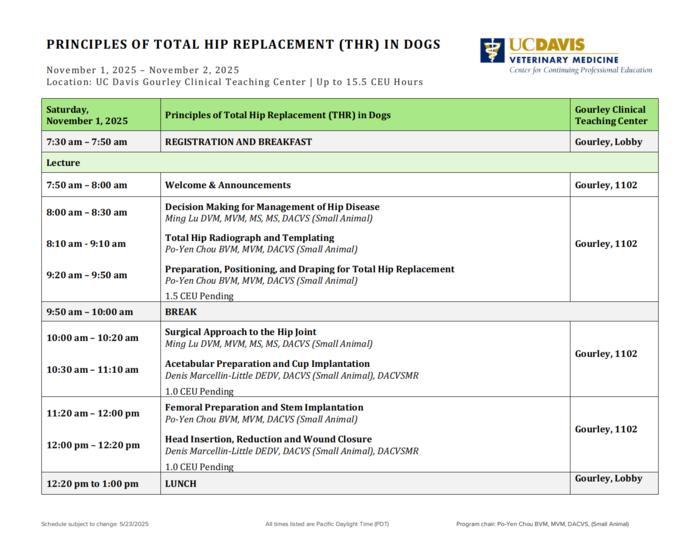Screen dimensions: 700x541
Task: Click '1.0 CEU Pending' under Acetabular Preparation
Action: [199, 391]
